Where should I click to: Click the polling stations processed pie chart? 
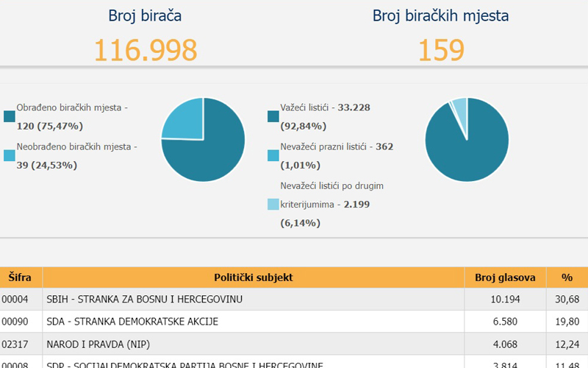point(203,140)
